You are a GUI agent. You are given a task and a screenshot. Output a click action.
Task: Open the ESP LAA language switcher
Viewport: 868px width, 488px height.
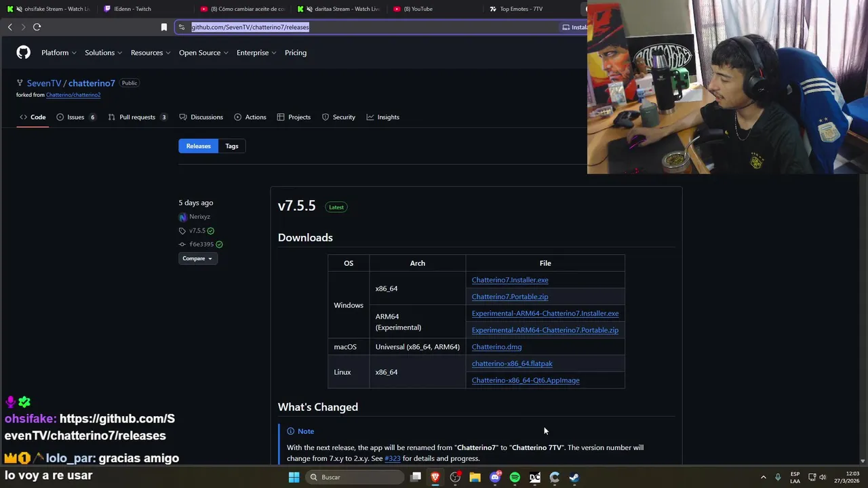pyautogui.click(x=795, y=477)
